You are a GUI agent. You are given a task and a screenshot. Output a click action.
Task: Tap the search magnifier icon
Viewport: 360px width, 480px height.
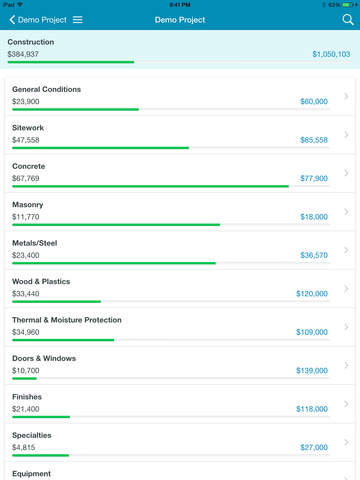(x=348, y=20)
